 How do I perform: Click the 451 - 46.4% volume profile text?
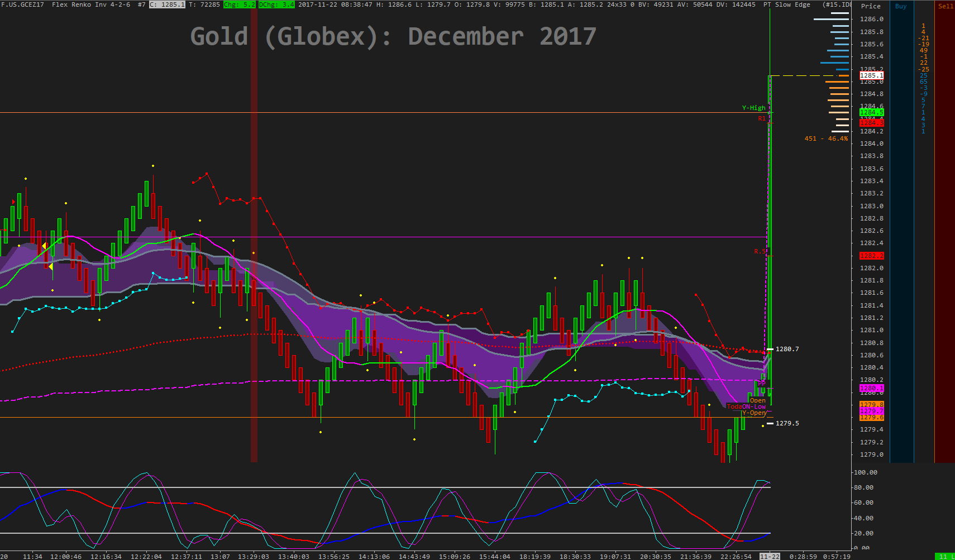[x=826, y=138]
